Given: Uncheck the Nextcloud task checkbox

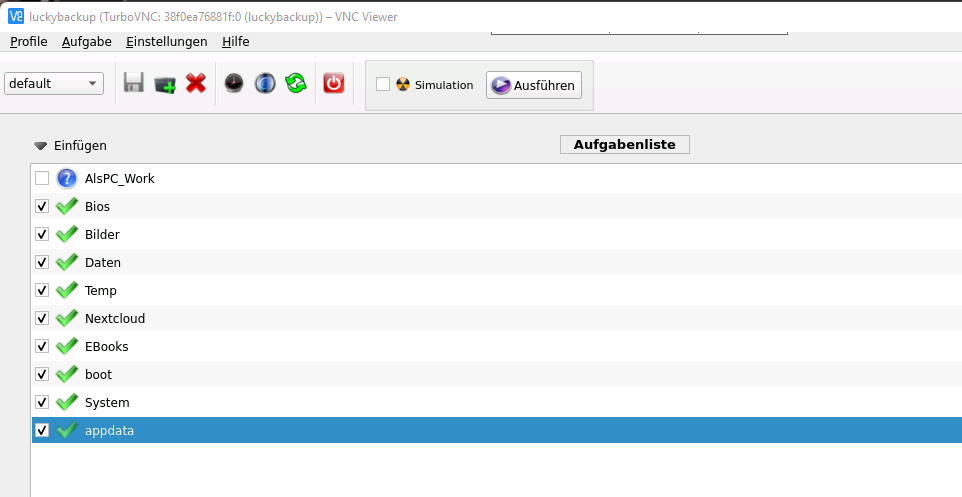Looking at the screenshot, I should pos(42,318).
